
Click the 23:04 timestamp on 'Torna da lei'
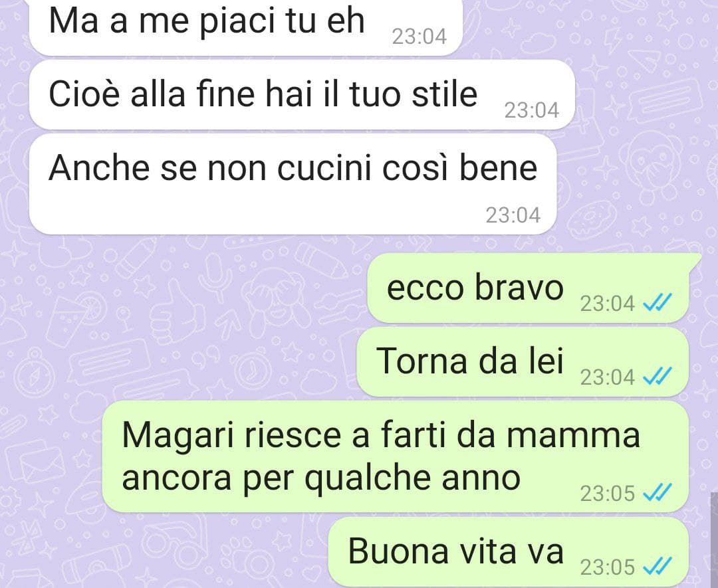pyautogui.click(x=608, y=377)
